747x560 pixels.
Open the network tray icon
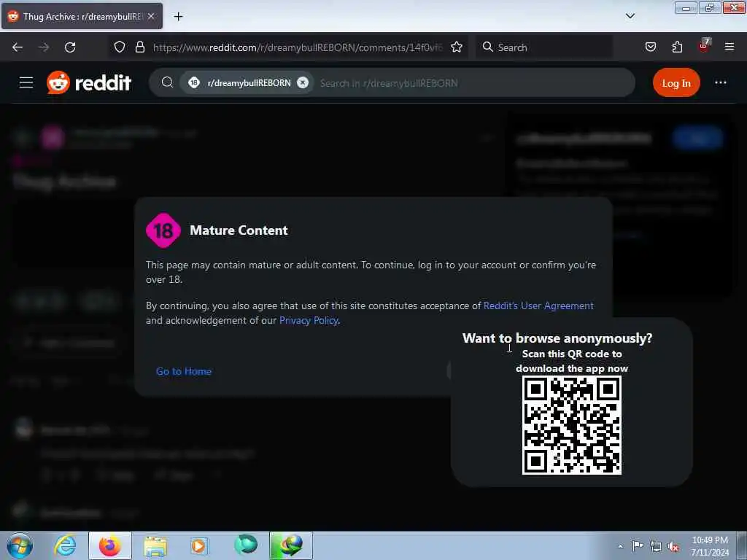(656, 546)
